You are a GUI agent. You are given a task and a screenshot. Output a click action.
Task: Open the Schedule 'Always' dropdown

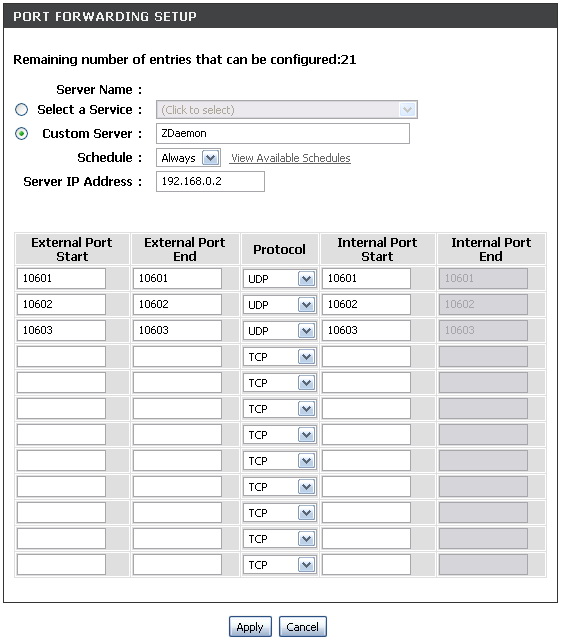(189, 158)
